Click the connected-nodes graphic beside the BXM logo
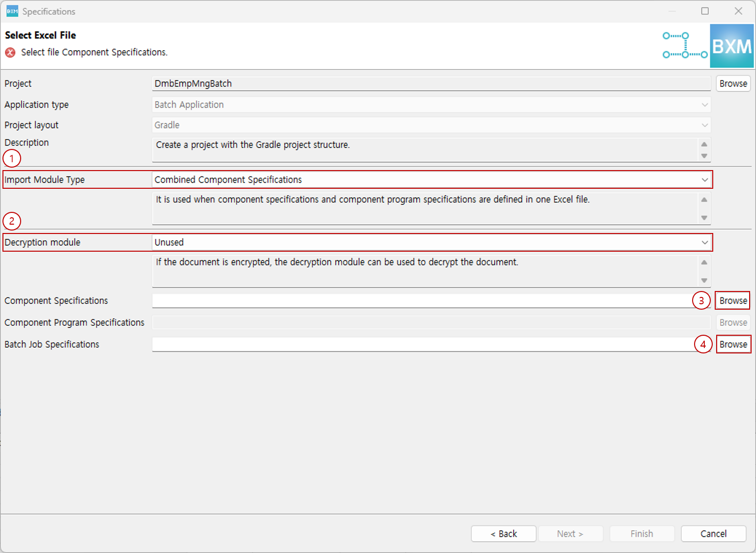 click(685, 46)
